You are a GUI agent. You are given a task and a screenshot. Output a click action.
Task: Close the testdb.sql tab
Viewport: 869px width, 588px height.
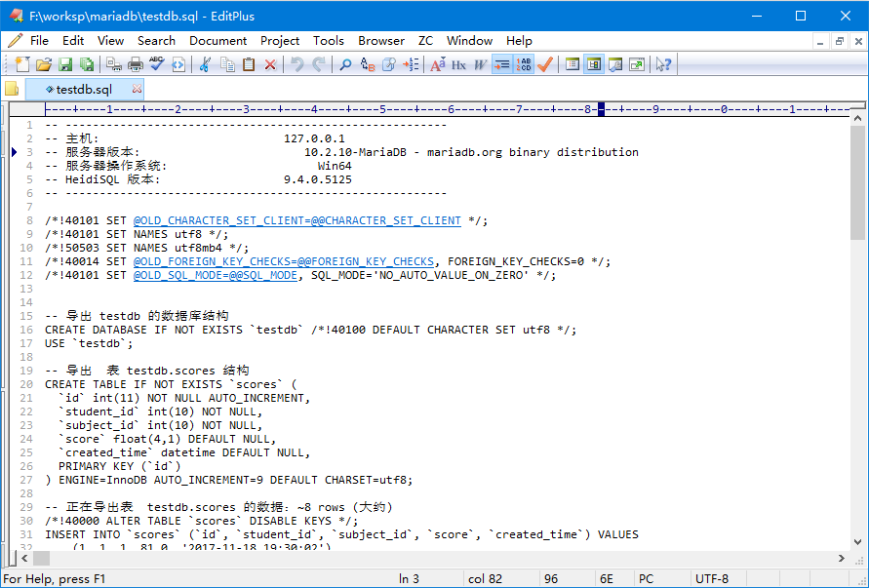click(x=137, y=89)
